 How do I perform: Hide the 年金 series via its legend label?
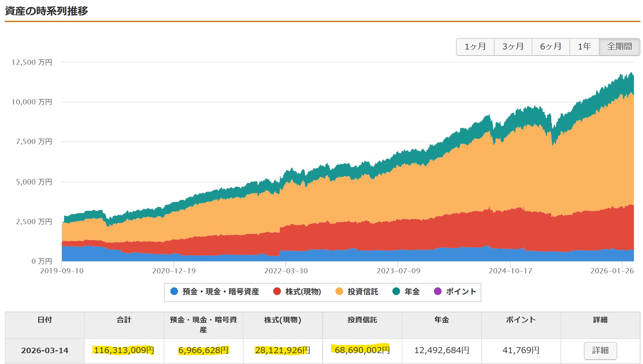[412, 292]
